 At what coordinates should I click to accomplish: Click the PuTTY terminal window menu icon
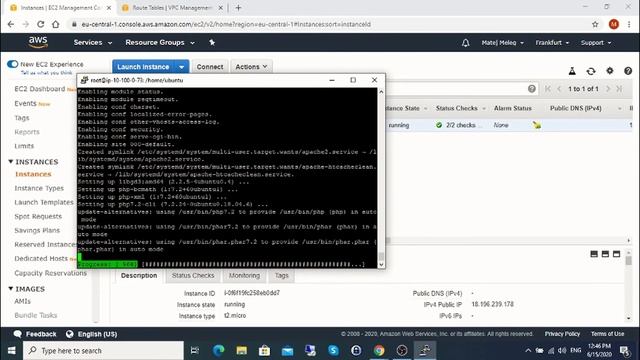(84, 80)
